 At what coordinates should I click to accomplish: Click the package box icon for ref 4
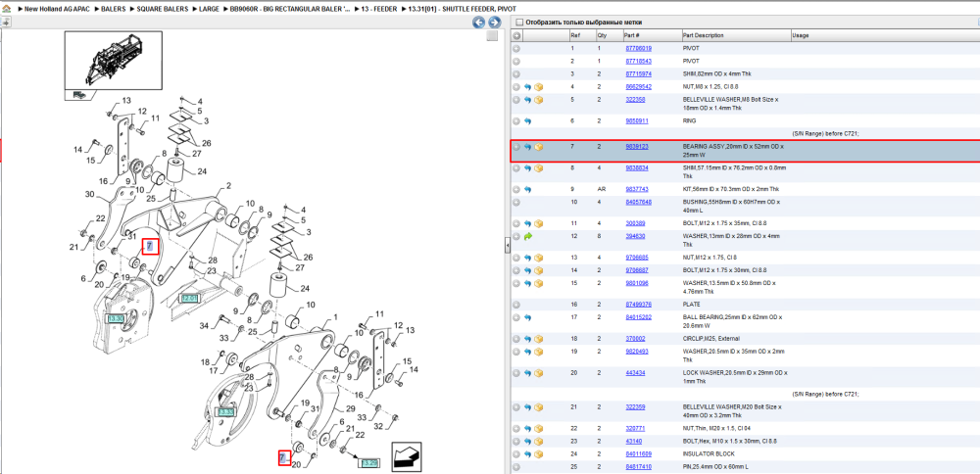pos(538,87)
